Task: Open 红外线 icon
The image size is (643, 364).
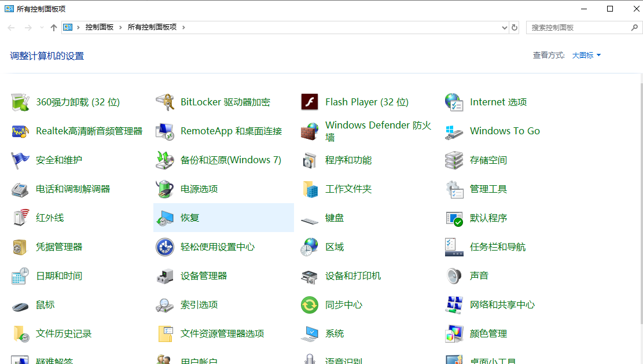Action: point(20,218)
